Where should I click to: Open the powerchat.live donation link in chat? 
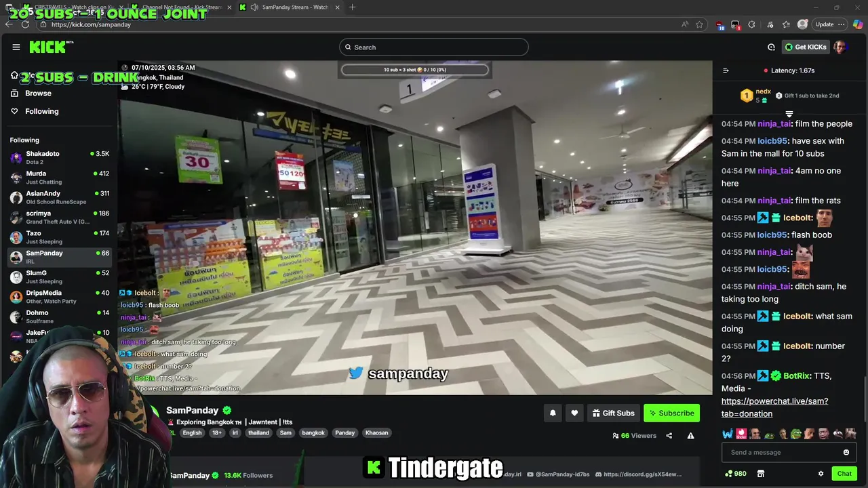[774, 407]
